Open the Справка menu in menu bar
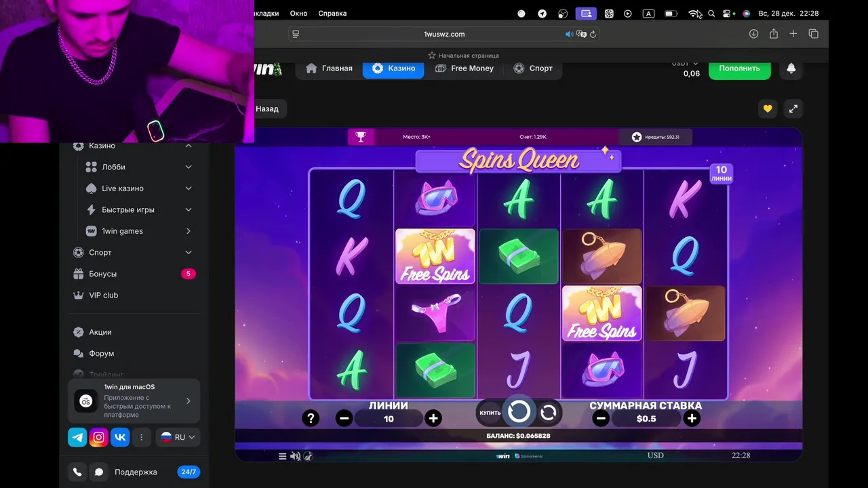Image resolution: width=868 pixels, height=488 pixels. coord(332,14)
